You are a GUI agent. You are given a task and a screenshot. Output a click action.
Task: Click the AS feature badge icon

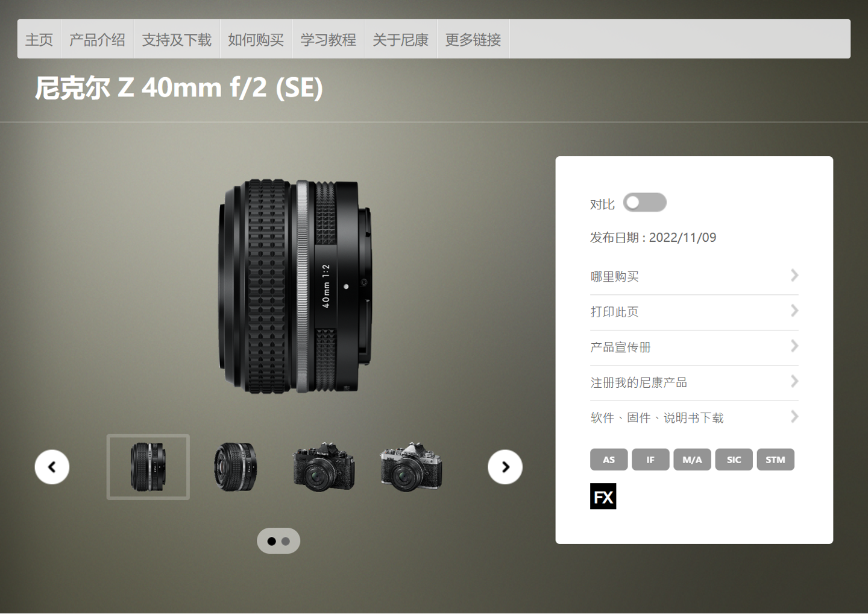(609, 460)
